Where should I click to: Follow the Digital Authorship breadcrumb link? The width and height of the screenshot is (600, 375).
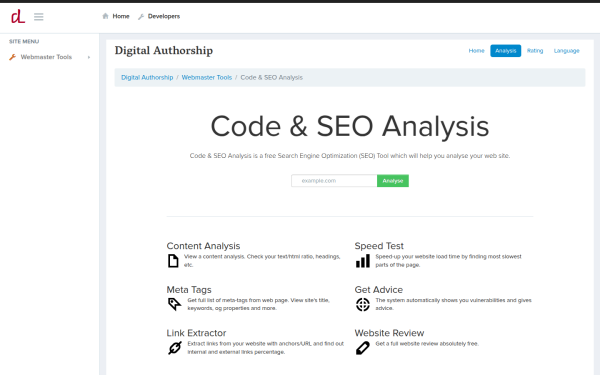(x=147, y=77)
